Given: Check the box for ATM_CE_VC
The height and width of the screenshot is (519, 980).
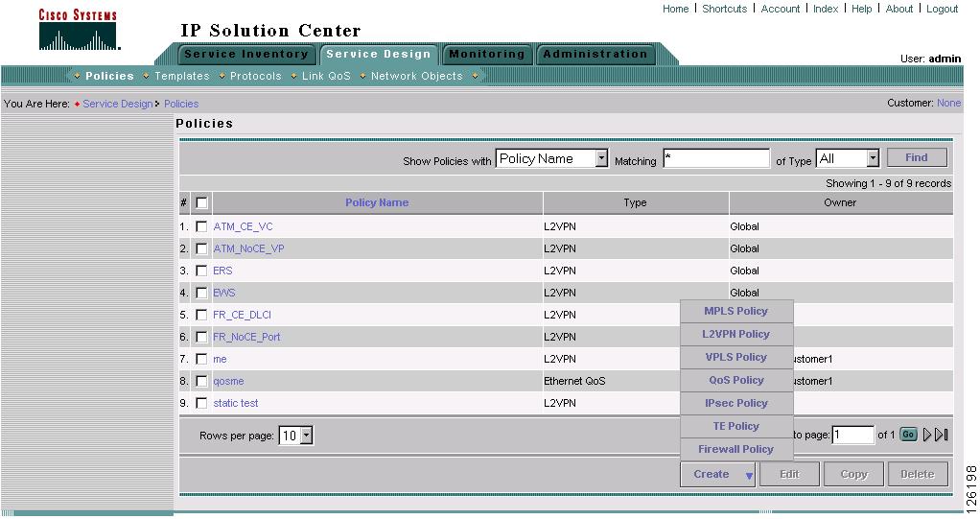Looking at the screenshot, I should coord(201,226).
